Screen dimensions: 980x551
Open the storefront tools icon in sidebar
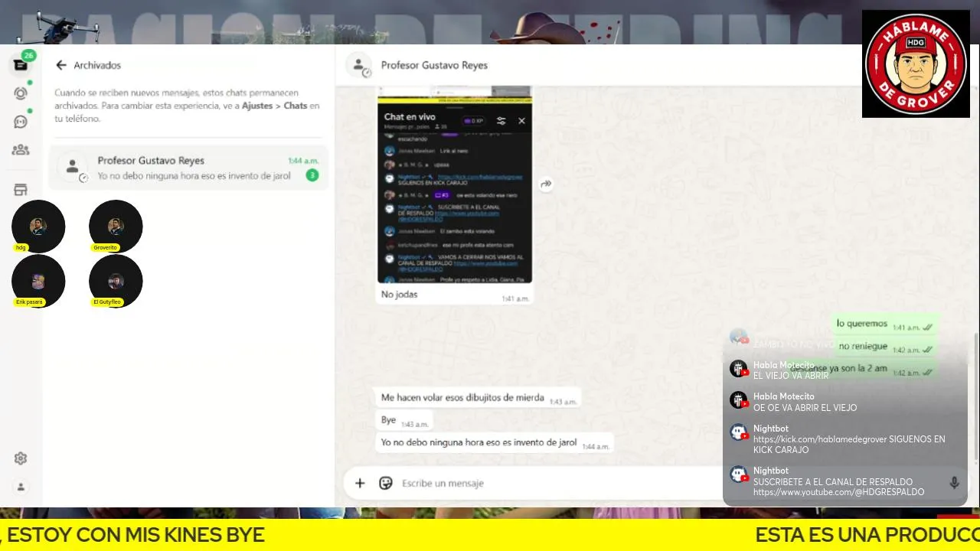coord(21,190)
